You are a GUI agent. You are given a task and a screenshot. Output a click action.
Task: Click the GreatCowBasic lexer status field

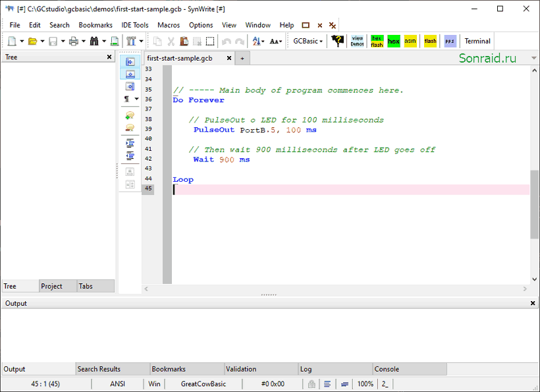coord(203,383)
